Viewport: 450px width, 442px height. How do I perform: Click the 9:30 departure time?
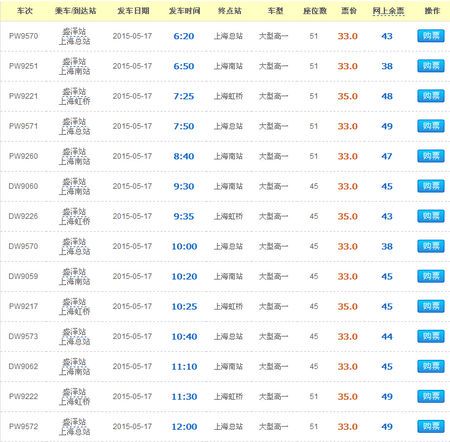(184, 186)
